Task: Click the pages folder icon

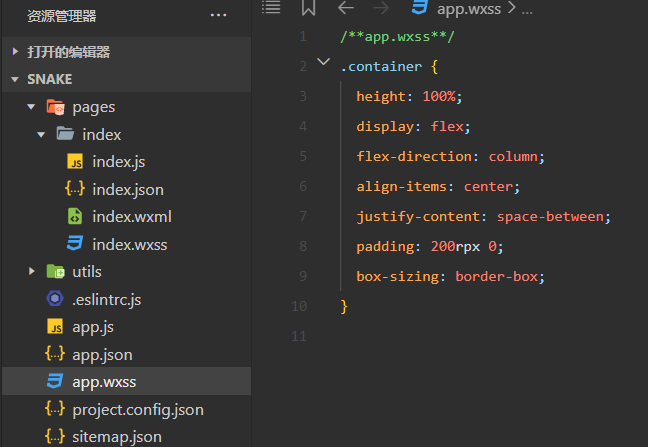Action: pyautogui.click(x=55, y=107)
